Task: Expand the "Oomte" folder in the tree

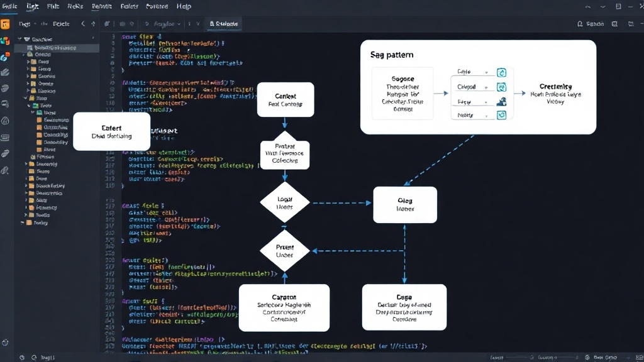Action: 28,84
